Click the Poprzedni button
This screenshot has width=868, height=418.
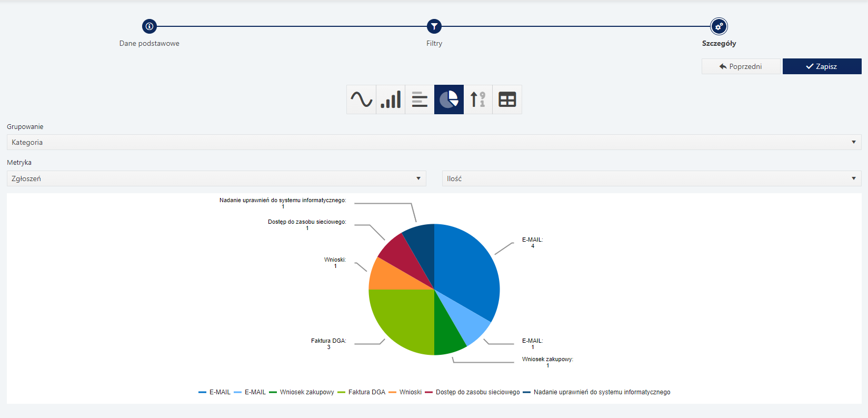(741, 66)
